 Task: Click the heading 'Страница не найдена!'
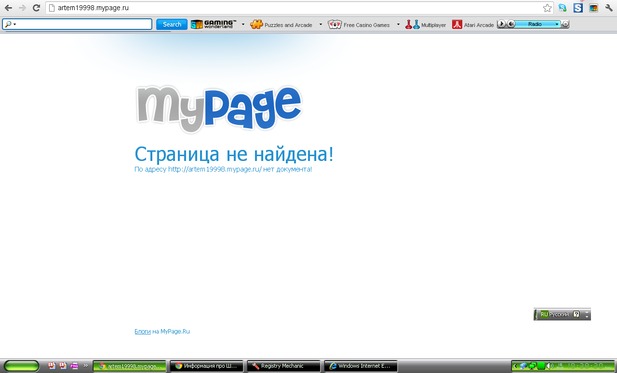click(234, 154)
